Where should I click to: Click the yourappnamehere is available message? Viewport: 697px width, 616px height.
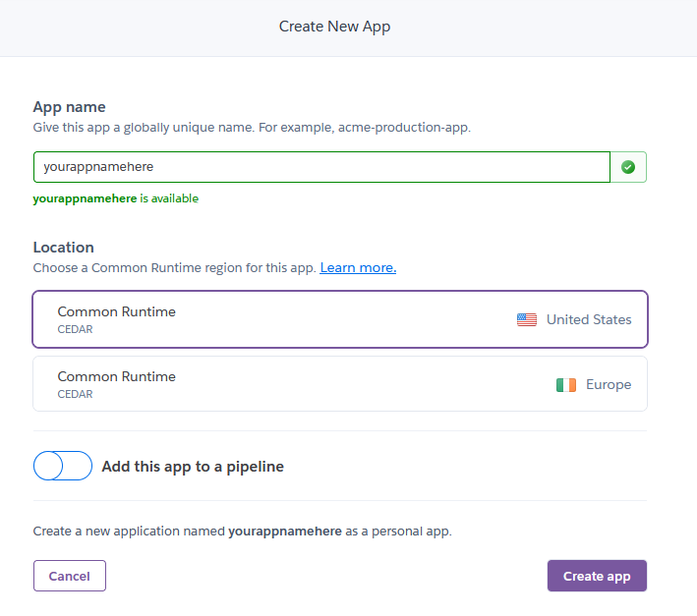(x=116, y=198)
